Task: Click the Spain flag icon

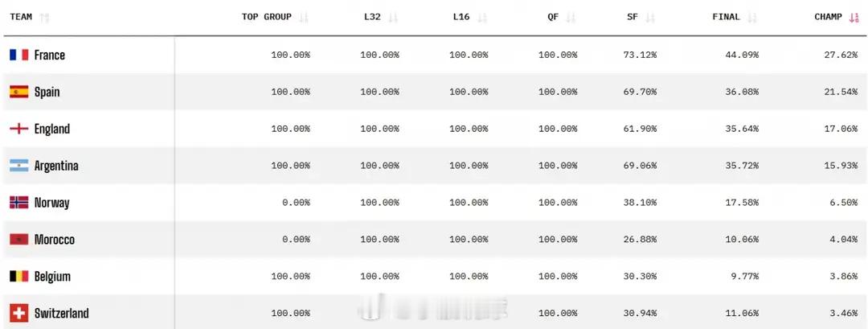Action: (x=18, y=92)
